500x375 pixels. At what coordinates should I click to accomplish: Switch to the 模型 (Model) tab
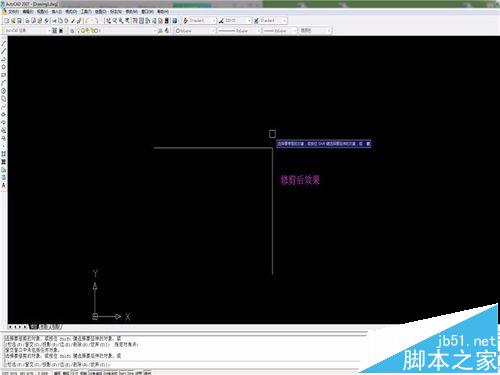coord(34,327)
